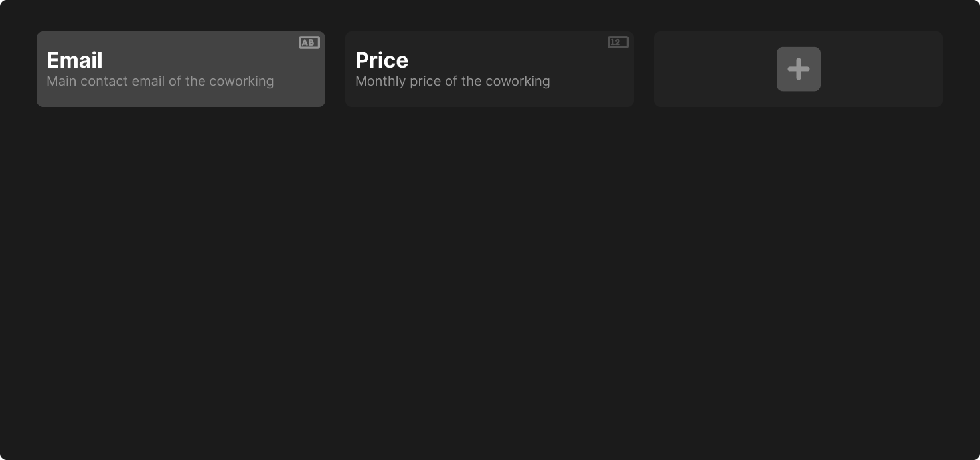
Task: Click the add-field card right of the plus
Action: (x=883, y=69)
